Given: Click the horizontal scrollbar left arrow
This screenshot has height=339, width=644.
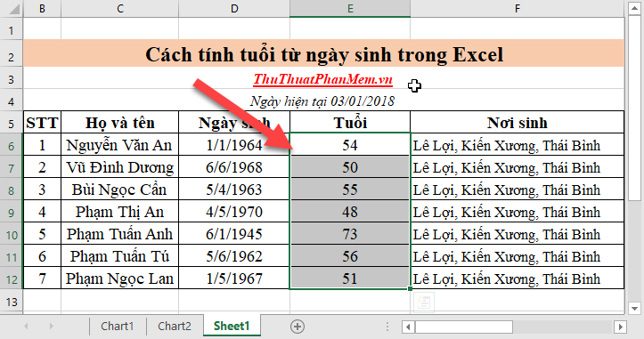Looking at the screenshot, I should coord(408,327).
